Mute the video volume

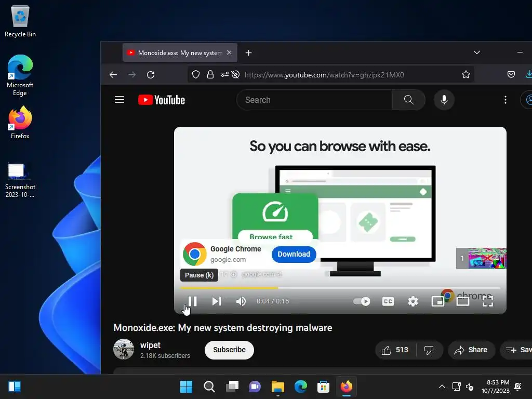[x=241, y=301]
